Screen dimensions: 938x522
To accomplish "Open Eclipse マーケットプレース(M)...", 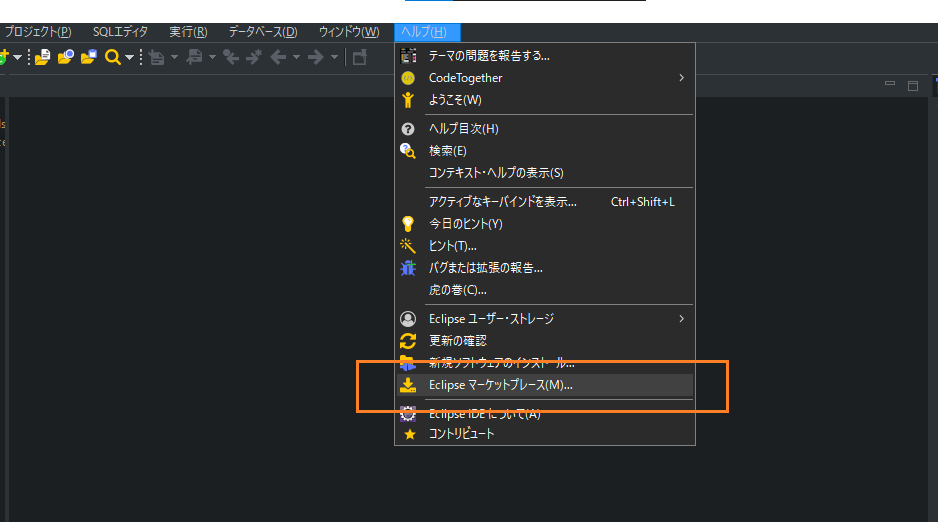I will pos(544,385).
